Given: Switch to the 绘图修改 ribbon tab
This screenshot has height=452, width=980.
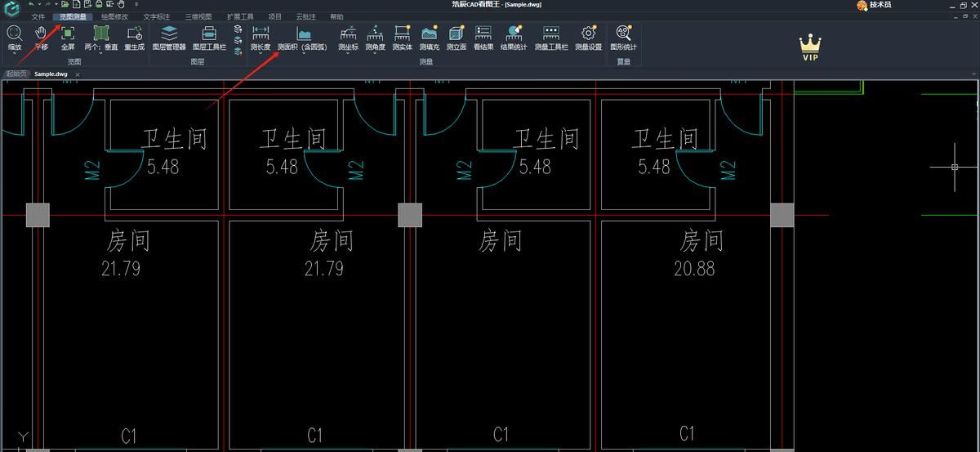Looking at the screenshot, I should (114, 16).
